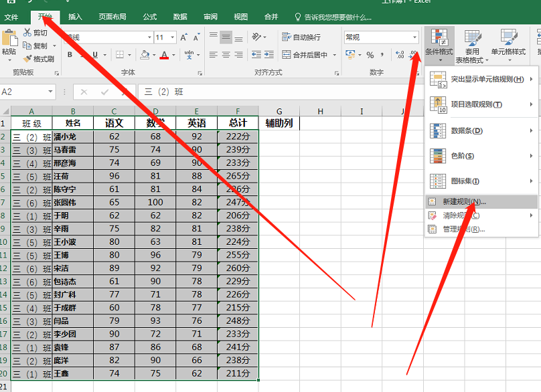Click the select-all corner triangle
This screenshot has width=541, height=392.
pos(6,111)
